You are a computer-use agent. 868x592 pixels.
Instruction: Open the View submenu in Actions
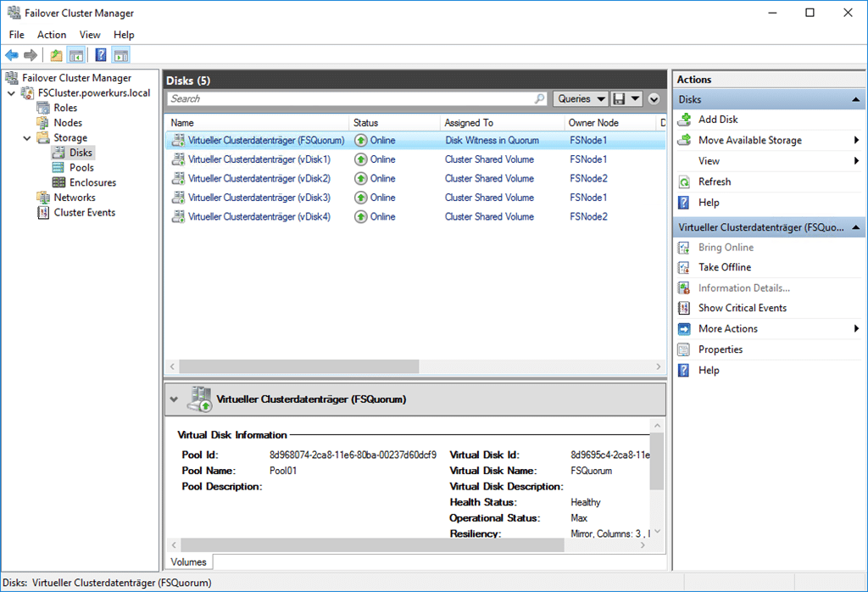click(709, 161)
